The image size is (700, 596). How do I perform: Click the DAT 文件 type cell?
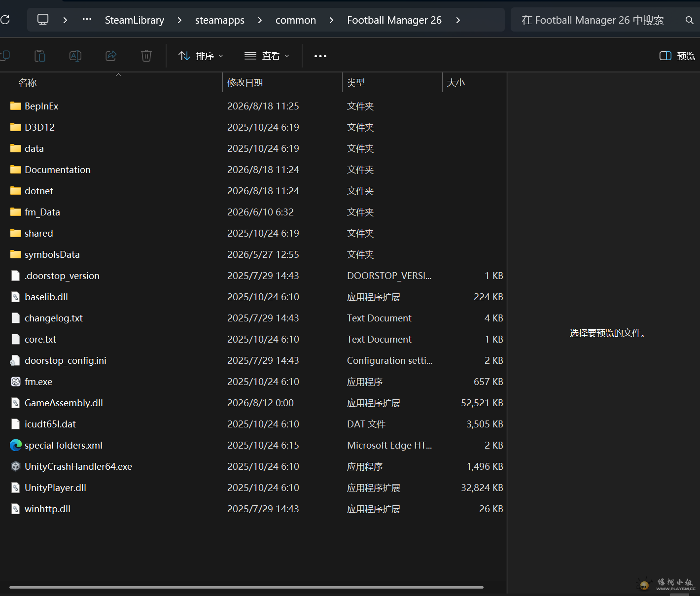pyautogui.click(x=366, y=424)
